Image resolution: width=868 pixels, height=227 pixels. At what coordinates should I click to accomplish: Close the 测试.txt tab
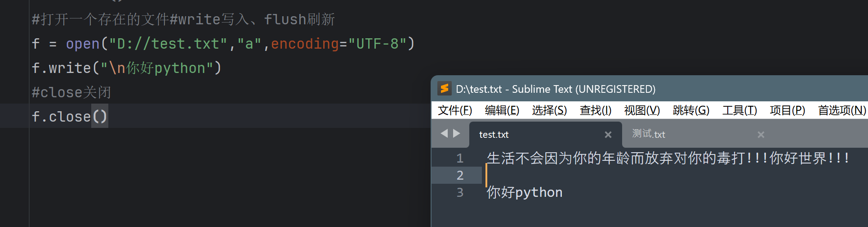(761, 135)
